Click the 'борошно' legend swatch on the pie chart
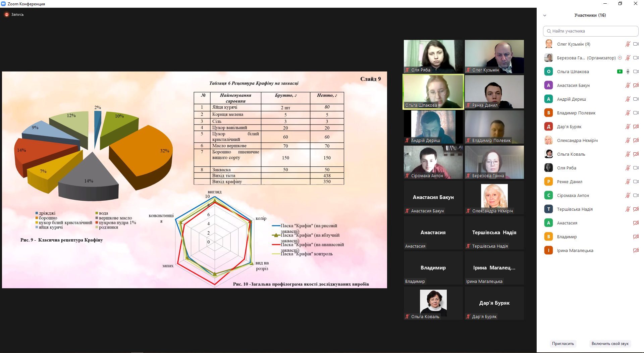The image size is (644, 353). tap(37, 218)
